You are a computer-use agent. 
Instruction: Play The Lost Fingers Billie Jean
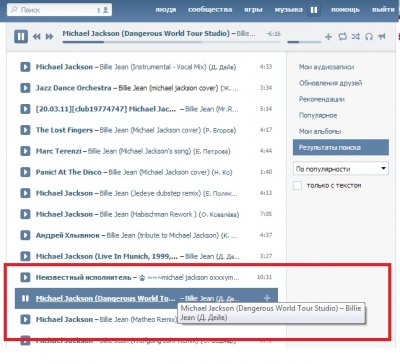coord(25,130)
